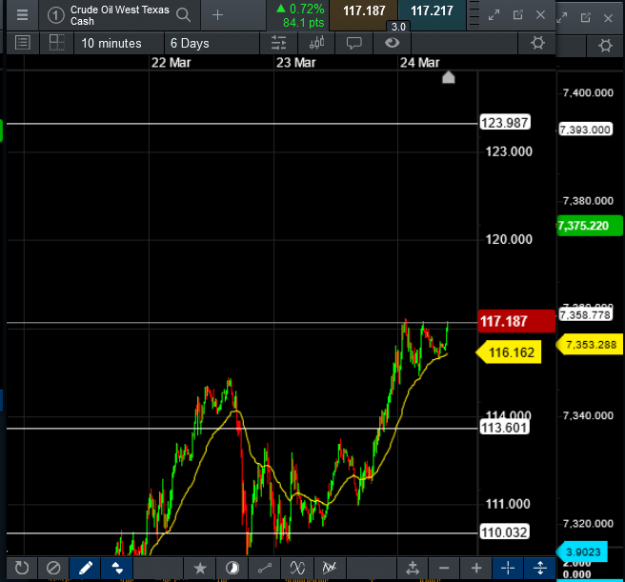
Task: Expand right window with fullscreen arrows
Action: 562,18
